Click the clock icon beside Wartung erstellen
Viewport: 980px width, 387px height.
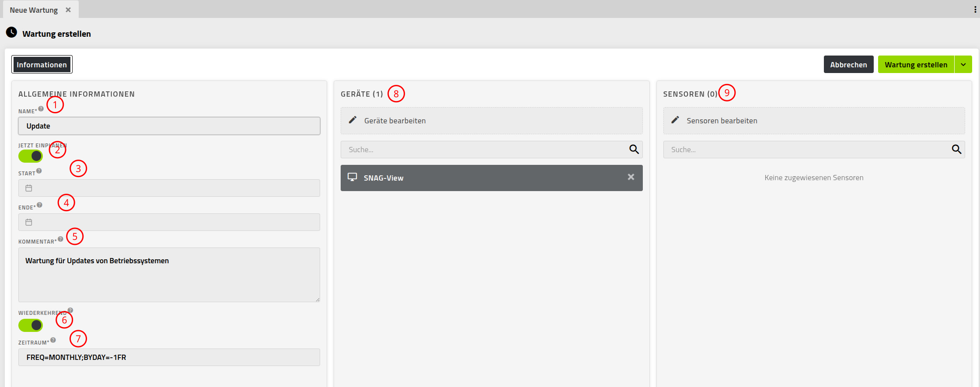pyautogui.click(x=11, y=32)
